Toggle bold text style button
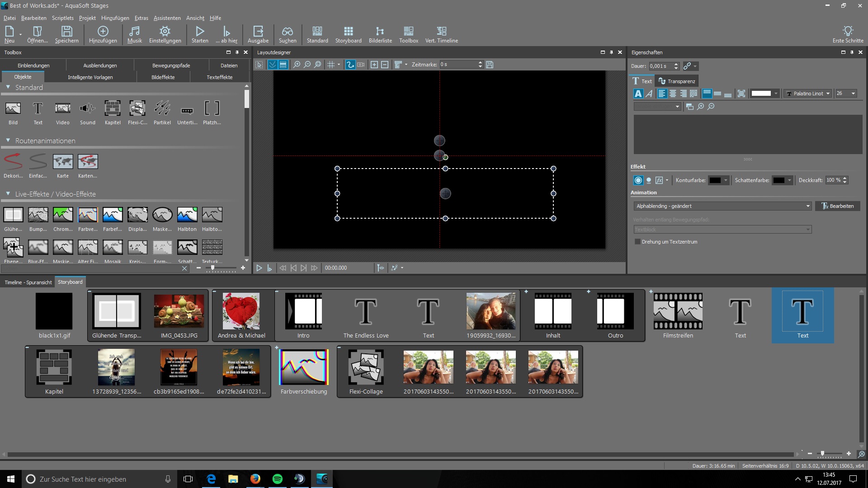The height and width of the screenshot is (488, 868). 638,94
